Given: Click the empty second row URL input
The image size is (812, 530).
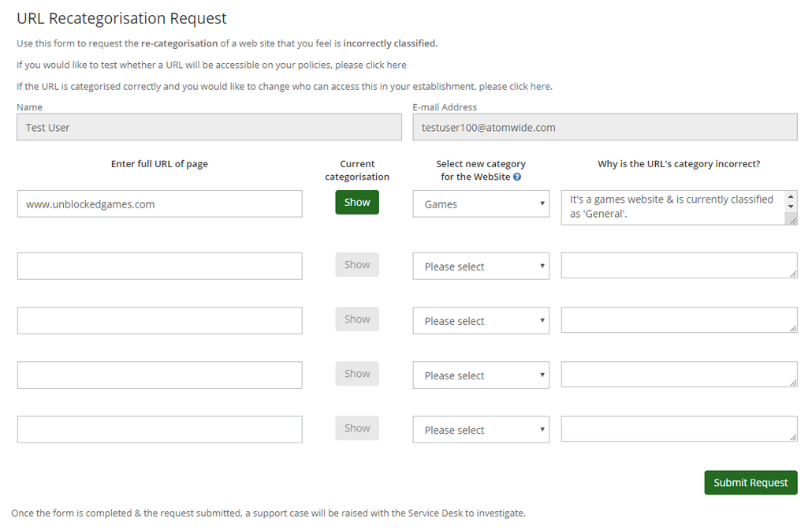Looking at the screenshot, I should pyautogui.click(x=159, y=266).
